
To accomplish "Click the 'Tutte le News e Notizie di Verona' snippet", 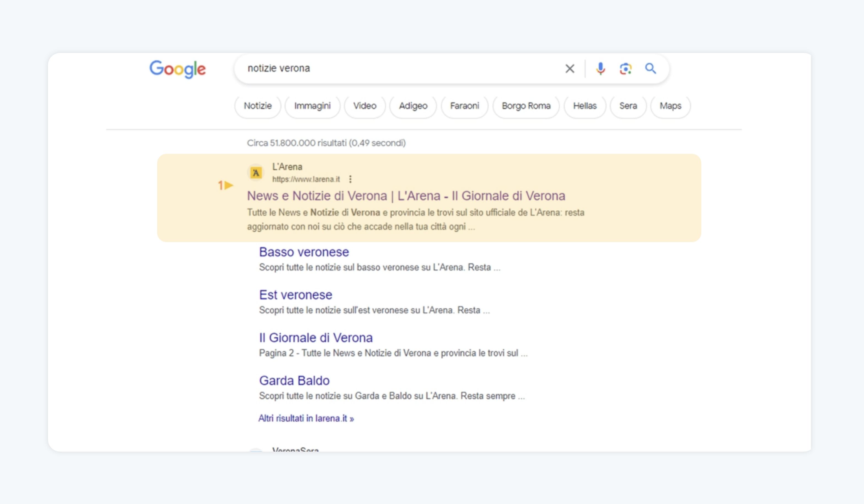I will 415,219.
